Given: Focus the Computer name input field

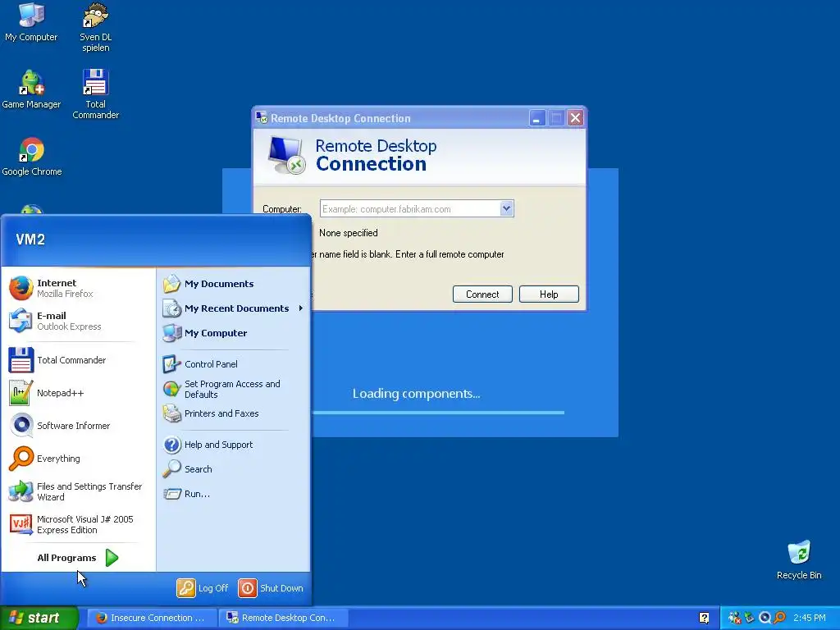Looking at the screenshot, I should (410, 209).
